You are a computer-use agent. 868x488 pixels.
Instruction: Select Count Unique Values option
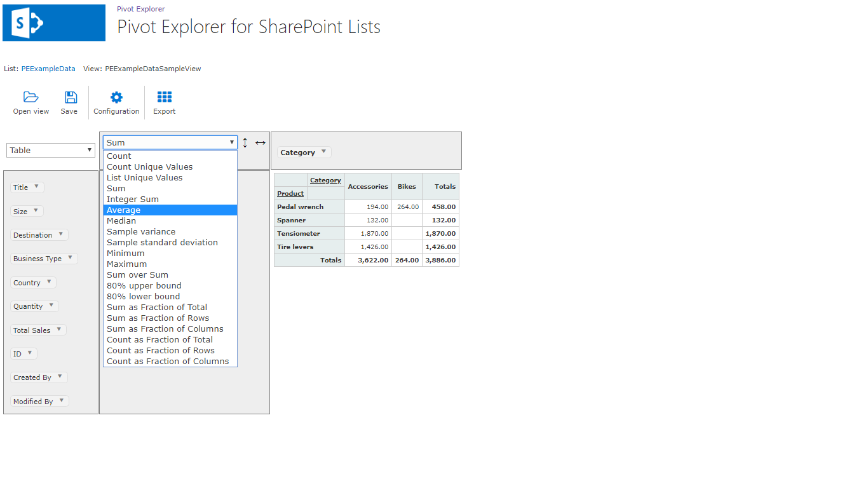tap(170, 167)
